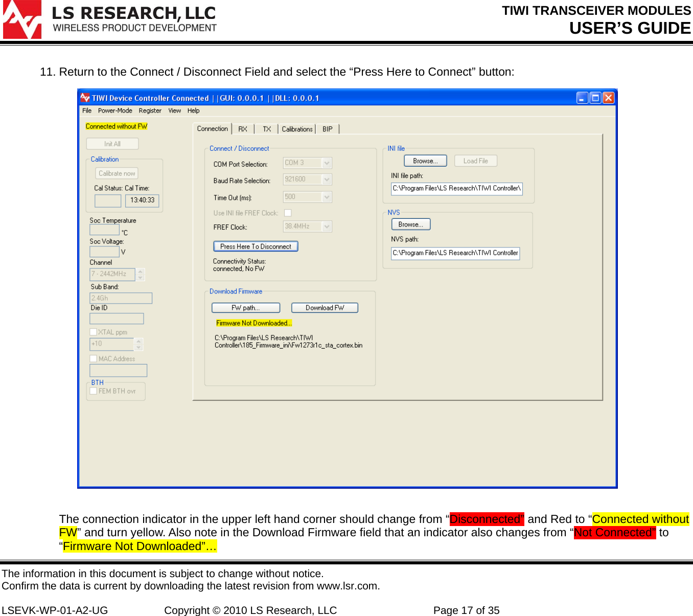Image resolution: width=693 pixels, height=616 pixels.
Task: Open the Calibrations tab
Action: (297, 129)
